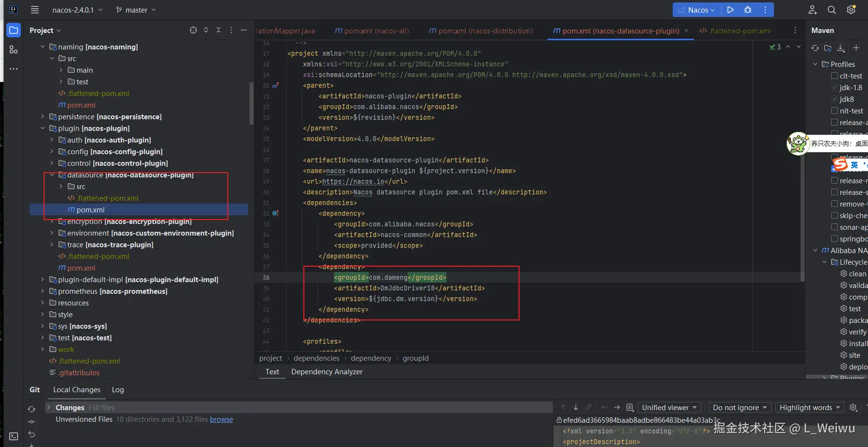868x447 pixels.
Task: Switch to pom.xml (nacos-all) tab
Action: click(372, 31)
